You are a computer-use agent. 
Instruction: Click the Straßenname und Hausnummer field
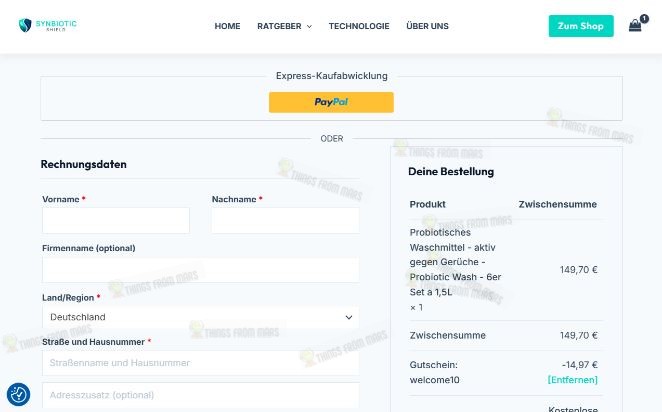pos(201,363)
